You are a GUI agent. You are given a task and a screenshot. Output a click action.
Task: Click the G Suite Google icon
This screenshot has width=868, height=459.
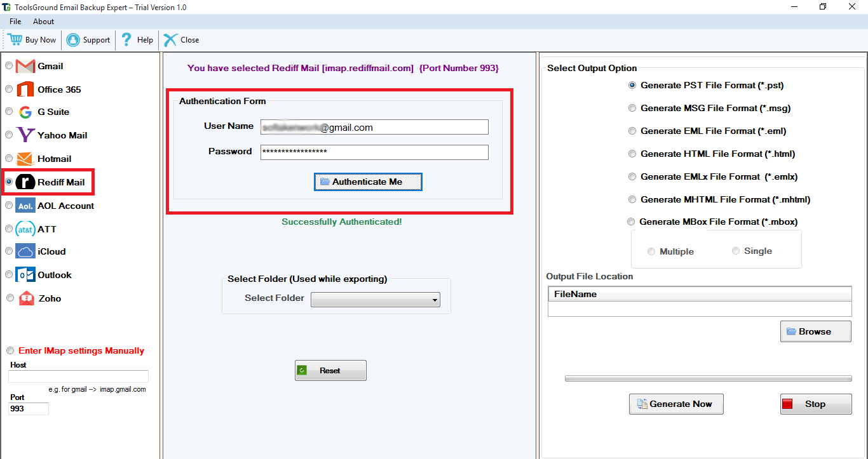25,112
